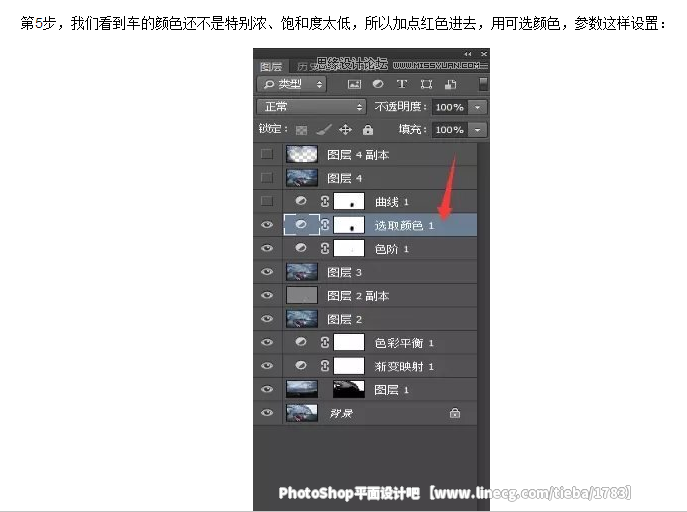Hide the 图层 3 layer
This screenshot has height=512, width=687.
click(x=267, y=272)
